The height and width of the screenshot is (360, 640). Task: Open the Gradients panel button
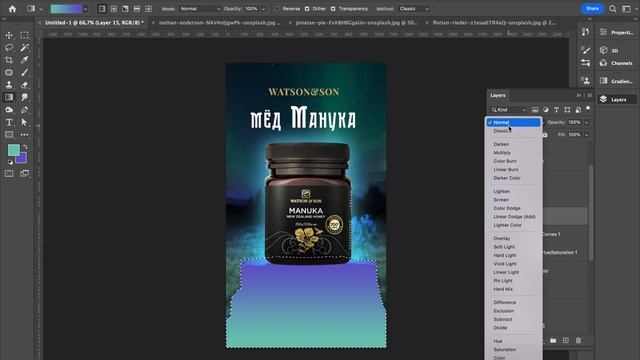(x=616, y=81)
